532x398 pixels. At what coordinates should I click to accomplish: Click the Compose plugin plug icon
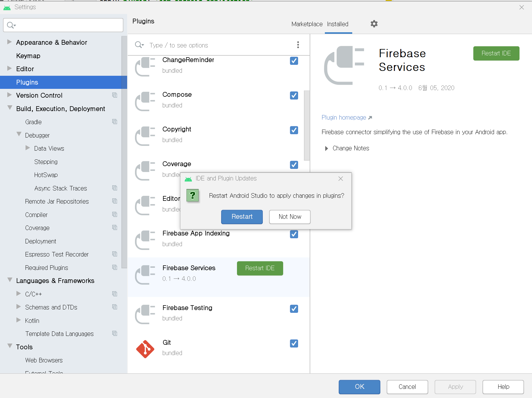145,101
